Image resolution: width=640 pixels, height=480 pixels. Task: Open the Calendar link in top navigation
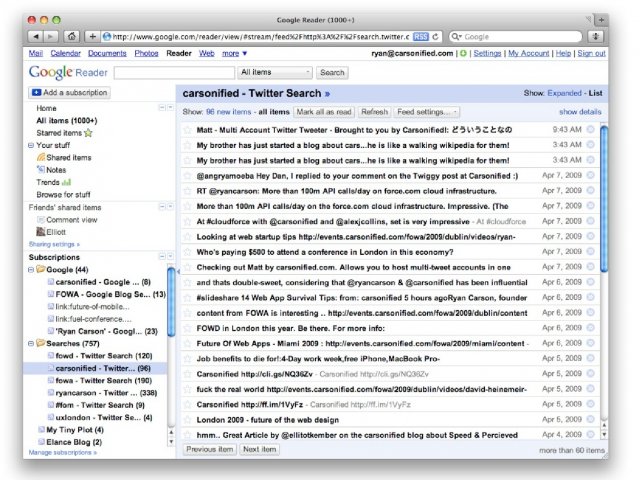(65, 52)
